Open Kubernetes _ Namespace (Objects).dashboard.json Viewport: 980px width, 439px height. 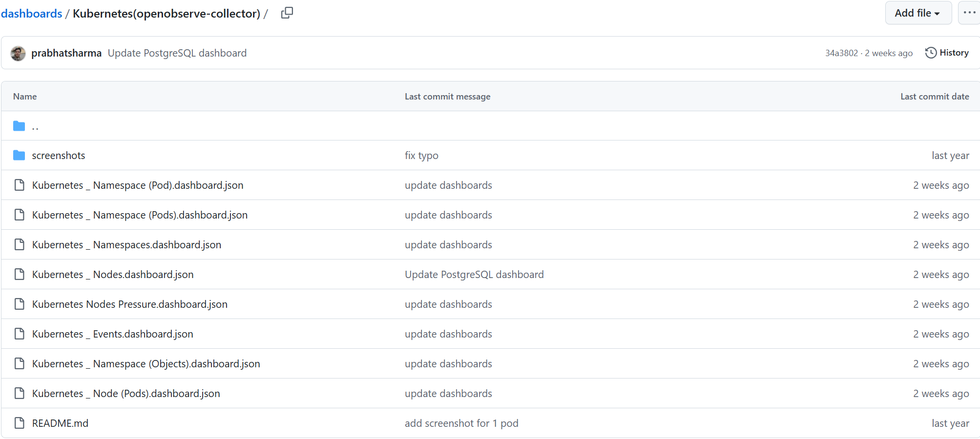coord(146,364)
